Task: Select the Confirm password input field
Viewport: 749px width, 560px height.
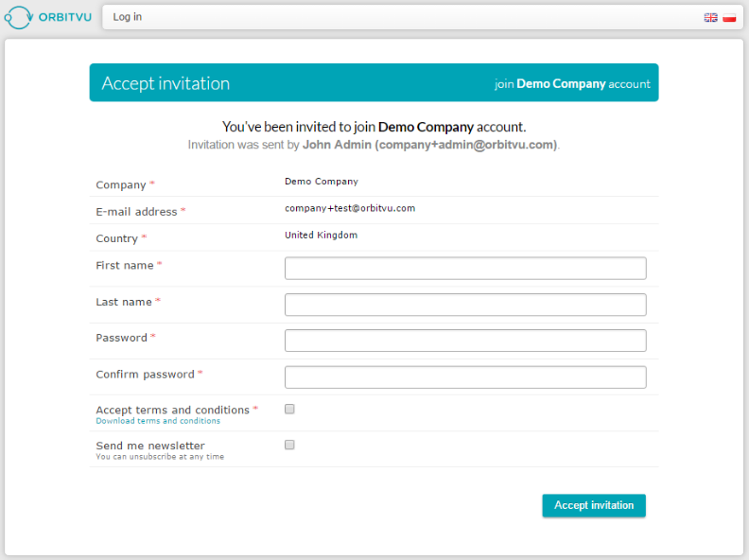Action: 465,377
